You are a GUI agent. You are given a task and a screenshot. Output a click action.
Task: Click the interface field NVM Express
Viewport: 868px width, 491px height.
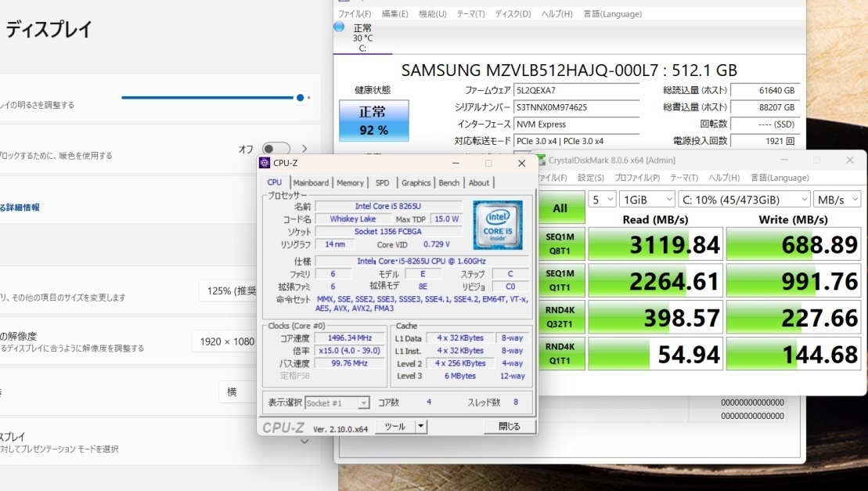click(x=576, y=124)
